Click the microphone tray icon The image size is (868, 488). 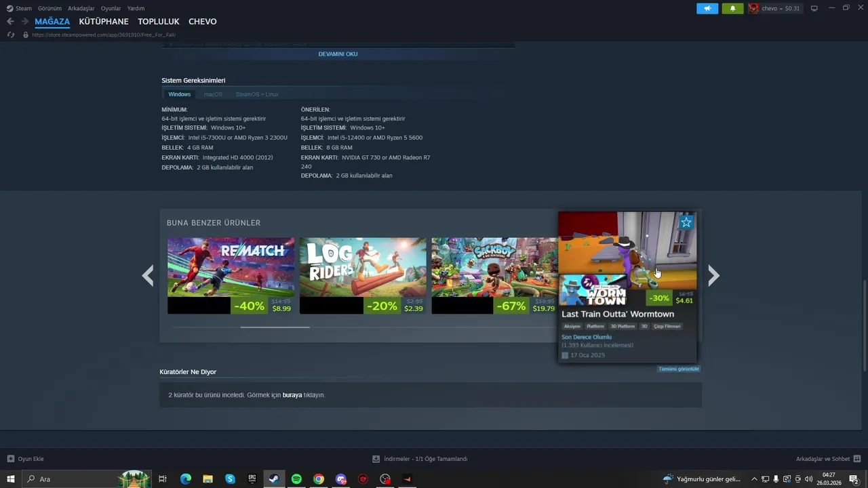point(776,479)
